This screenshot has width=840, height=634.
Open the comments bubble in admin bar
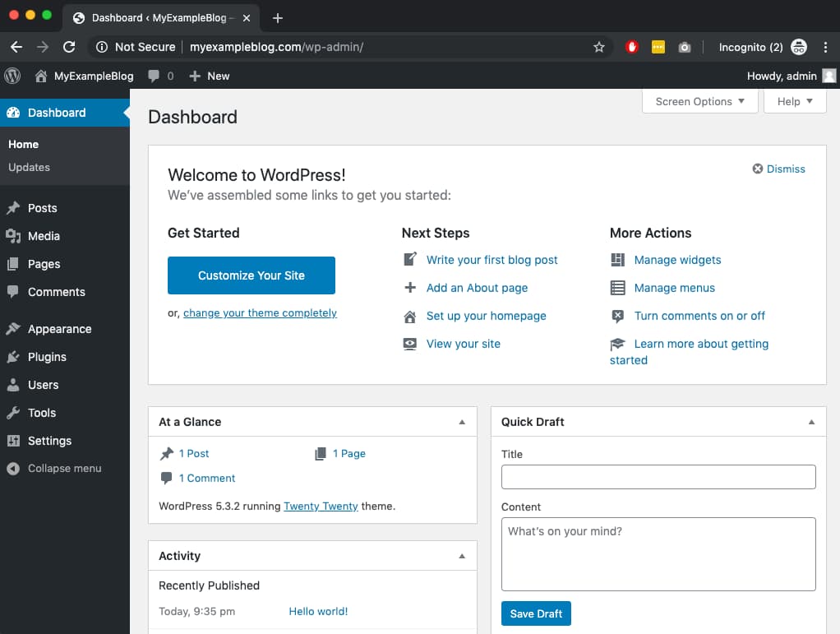pyautogui.click(x=154, y=76)
